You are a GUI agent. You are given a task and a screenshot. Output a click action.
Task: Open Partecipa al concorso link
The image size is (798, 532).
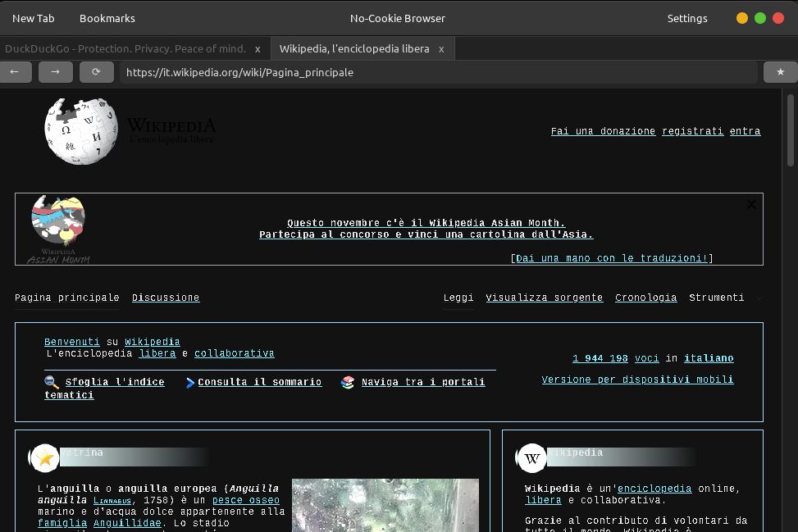pos(426,234)
